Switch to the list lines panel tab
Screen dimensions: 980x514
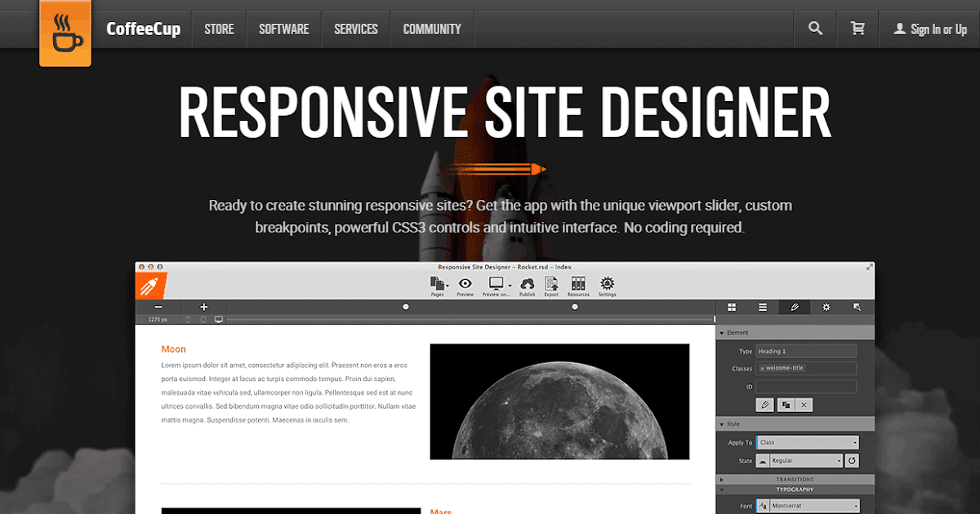point(763,308)
